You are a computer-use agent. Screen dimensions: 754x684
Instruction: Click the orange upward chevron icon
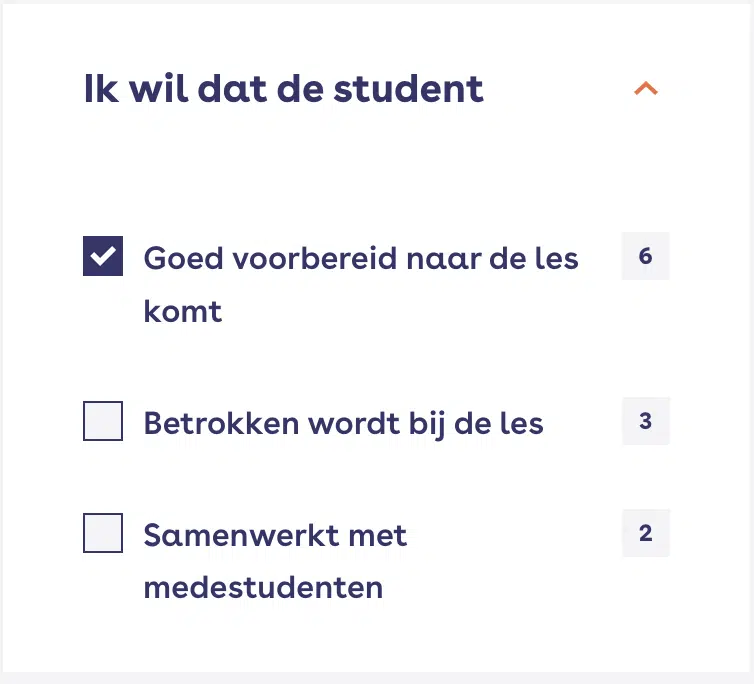click(646, 89)
